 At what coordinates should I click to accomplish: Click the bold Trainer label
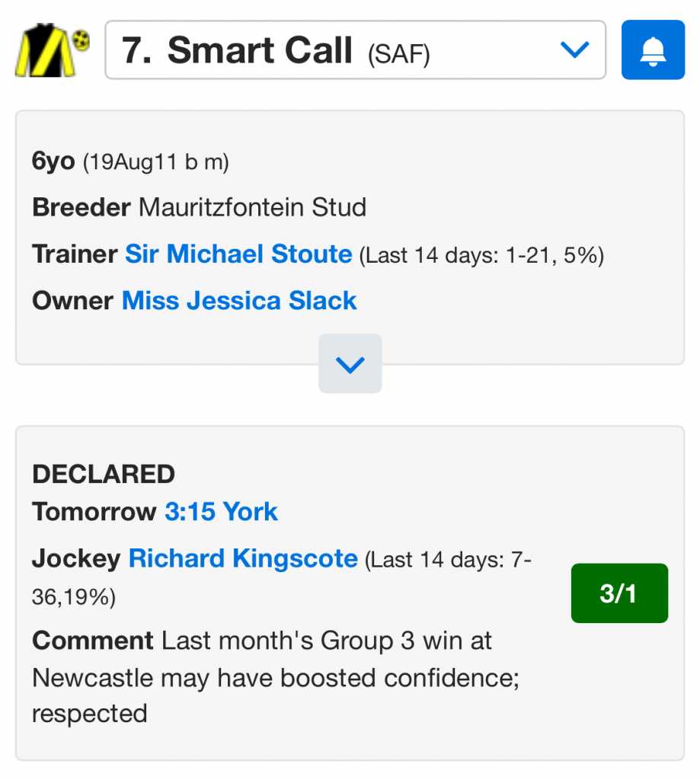(x=75, y=254)
